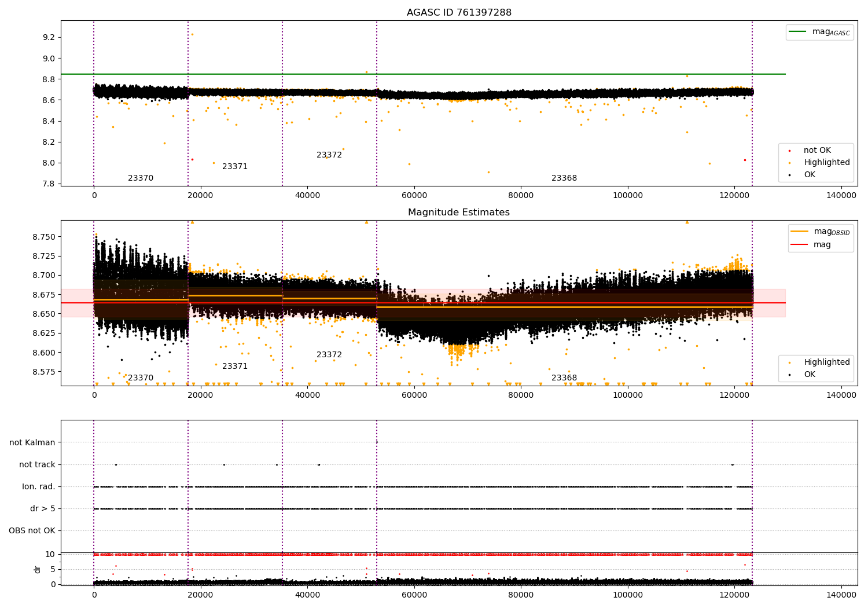
Task: Click the 'AGASC ID 761397288' plot title
Action: (x=459, y=13)
